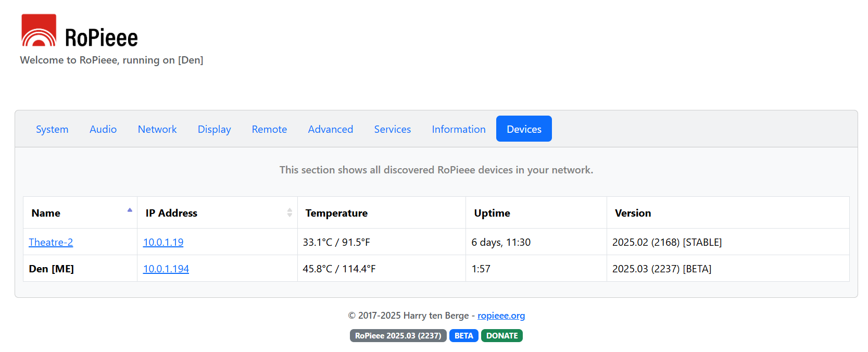
Task: Click the RoPieee 2025.03 (2237) version badge
Action: 398,336
